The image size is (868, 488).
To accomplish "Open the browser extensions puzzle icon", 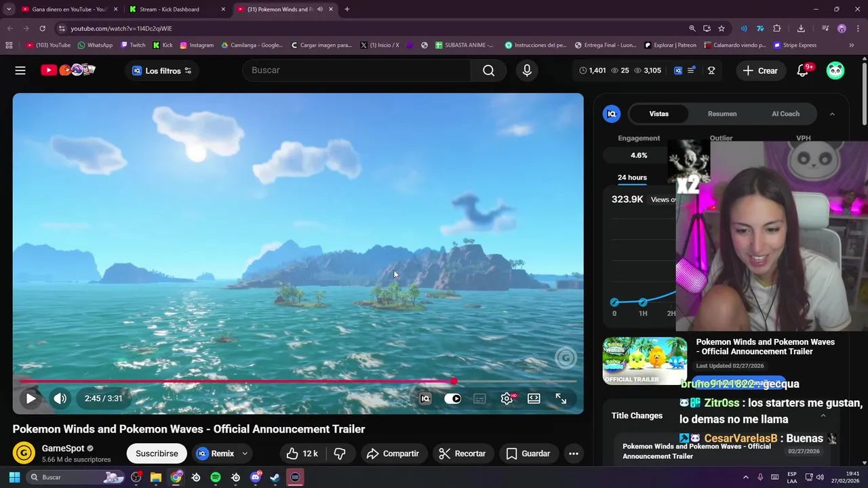I will 777,28.
